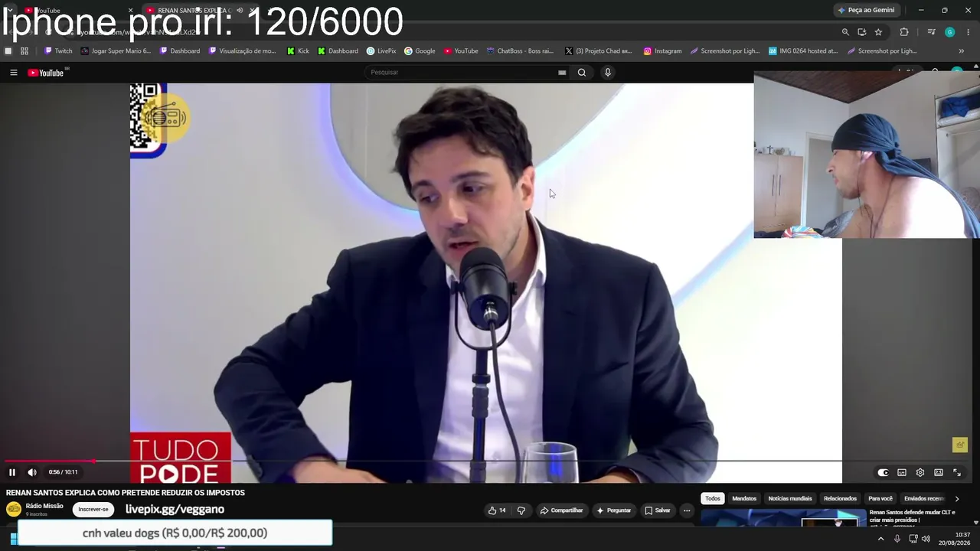980x551 pixels.
Task: Open the Chrome profile avatar
Action: (x=950, y=32)
